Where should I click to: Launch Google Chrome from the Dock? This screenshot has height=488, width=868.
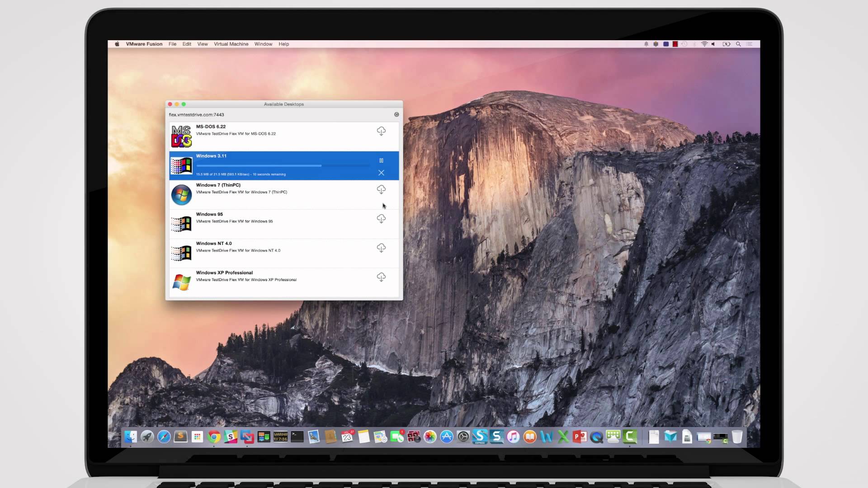coord(214,436)
